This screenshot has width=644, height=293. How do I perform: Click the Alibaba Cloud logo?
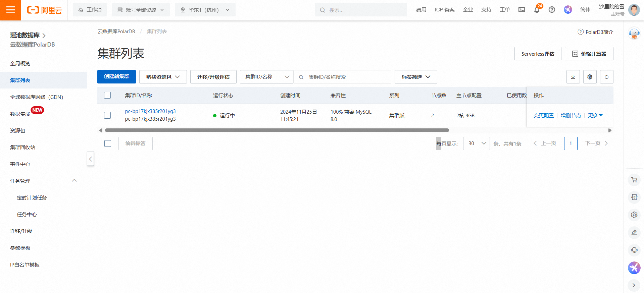coord(44,10)
